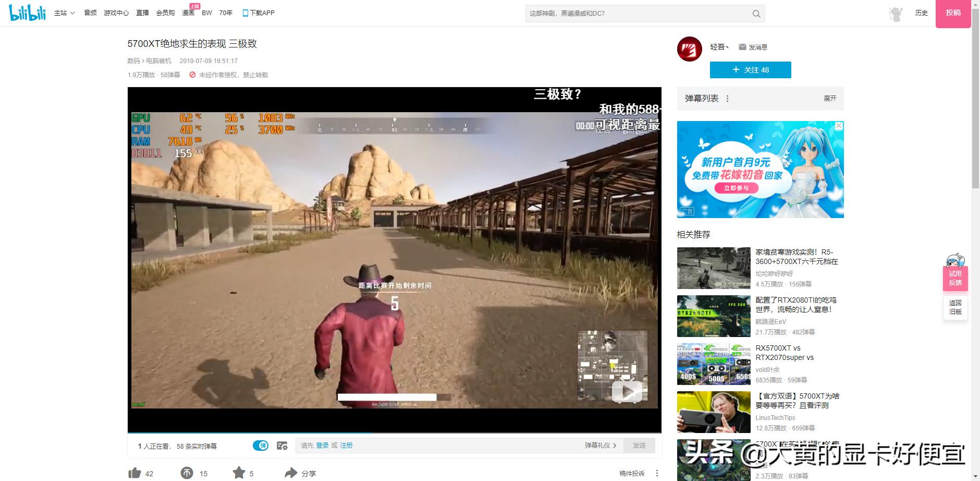Click the 试用反馈 feedback button
The height and width of the screenshot is (481, 980).
point(955,278)
